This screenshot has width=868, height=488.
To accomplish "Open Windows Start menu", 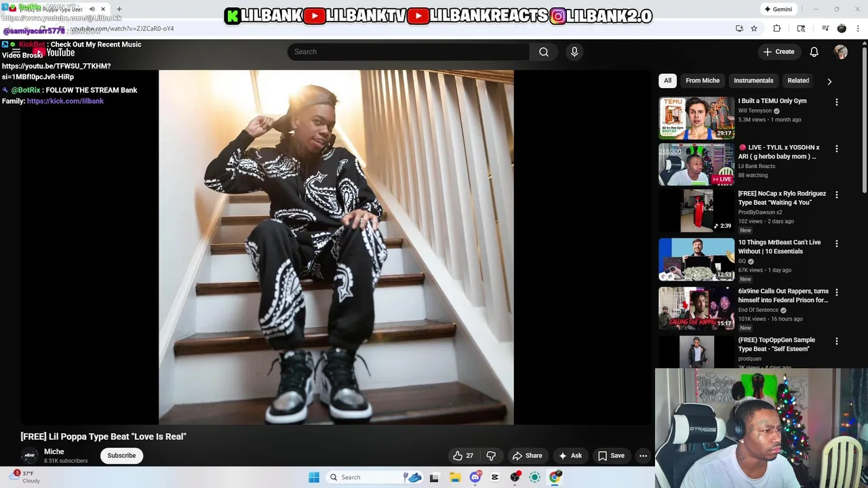I will (x=314, y=477).
